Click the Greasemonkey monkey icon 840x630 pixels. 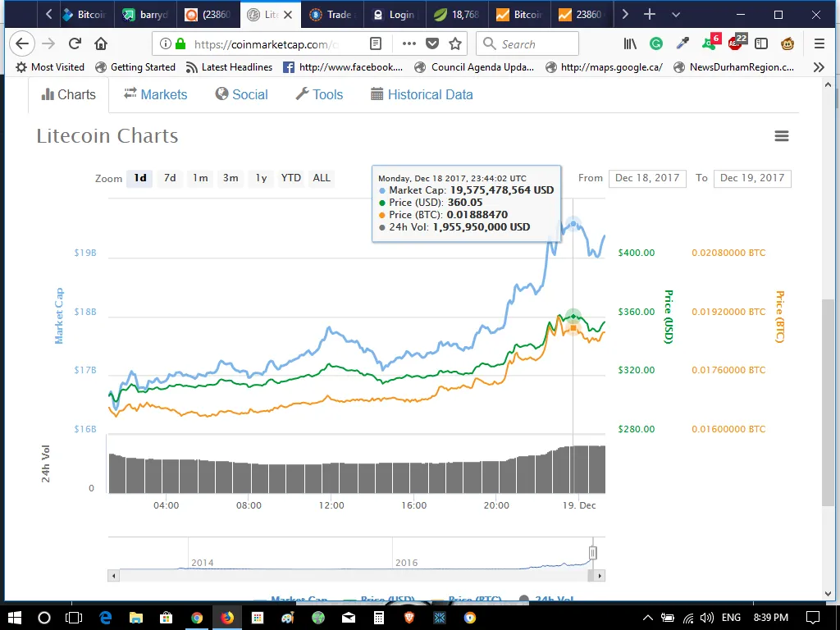[787, 44]
